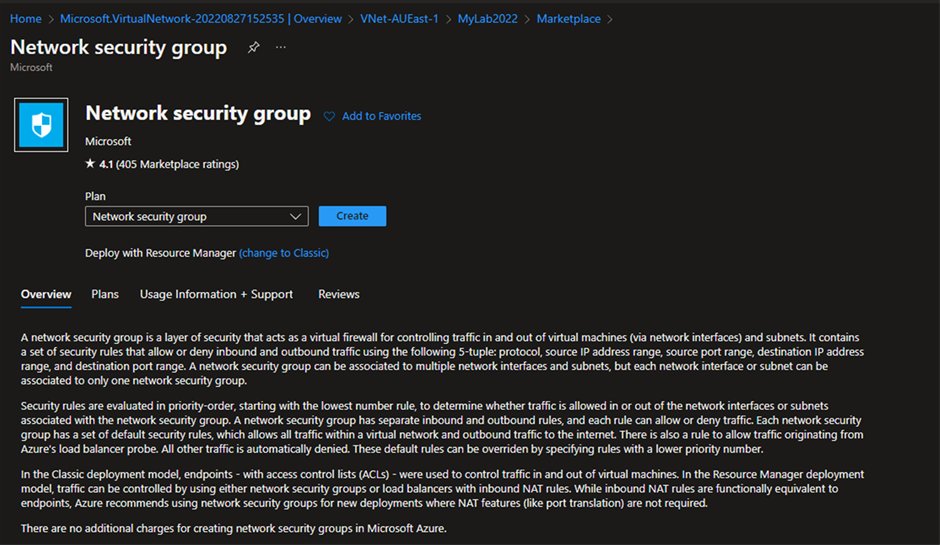Click paragraph starting 'Security rules are evaluated'

click(442, 427)
